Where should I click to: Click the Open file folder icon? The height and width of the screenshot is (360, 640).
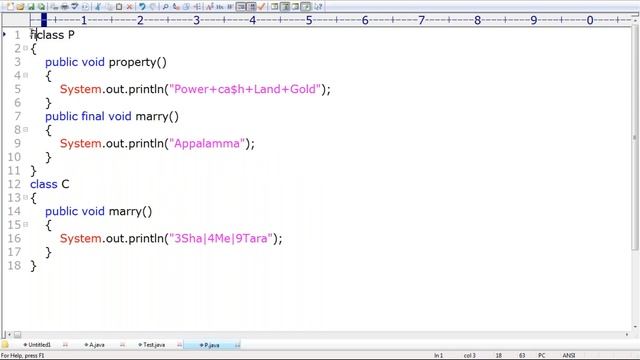click(x=20, y=7)
